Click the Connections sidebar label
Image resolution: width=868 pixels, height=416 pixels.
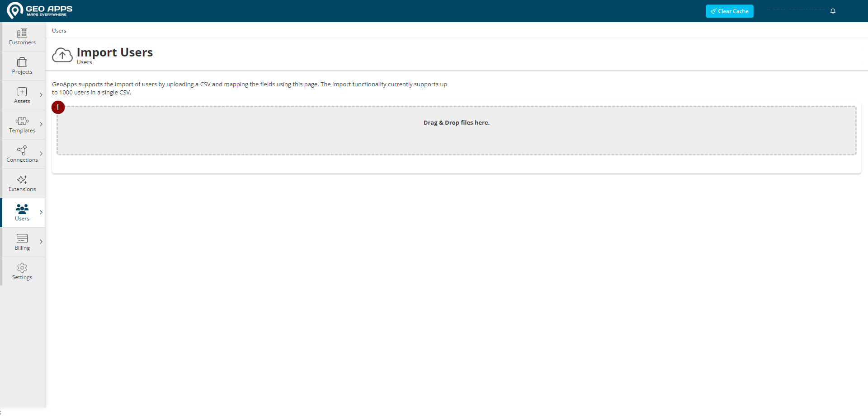[x=22, y=160]
